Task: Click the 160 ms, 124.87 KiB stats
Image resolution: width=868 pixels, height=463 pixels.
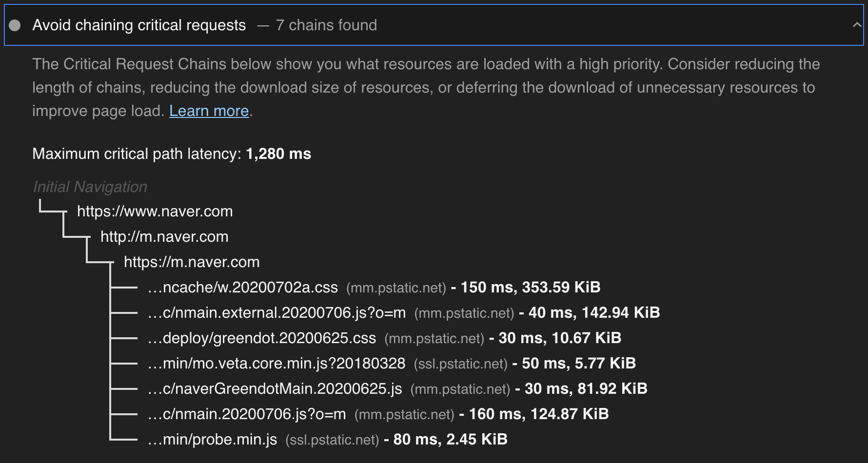Action: point(538,414)
